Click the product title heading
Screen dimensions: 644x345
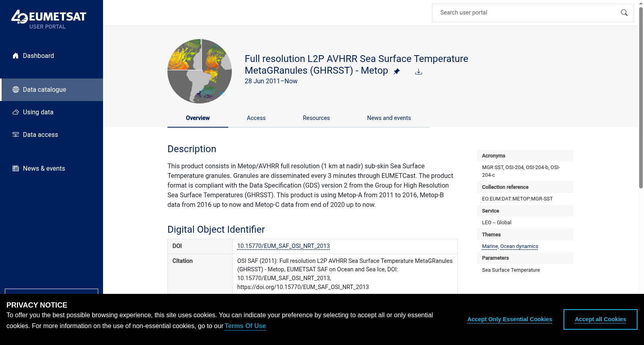point(356,64)
